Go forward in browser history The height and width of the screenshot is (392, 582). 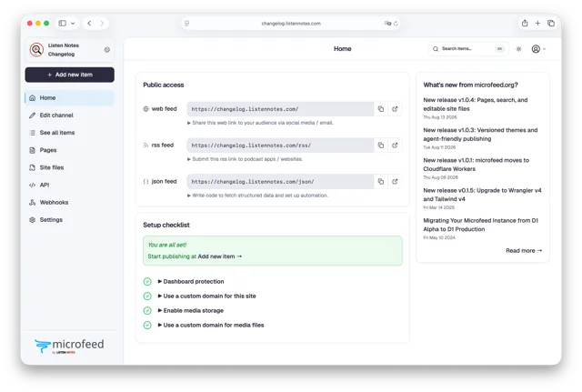coord(102,24)
